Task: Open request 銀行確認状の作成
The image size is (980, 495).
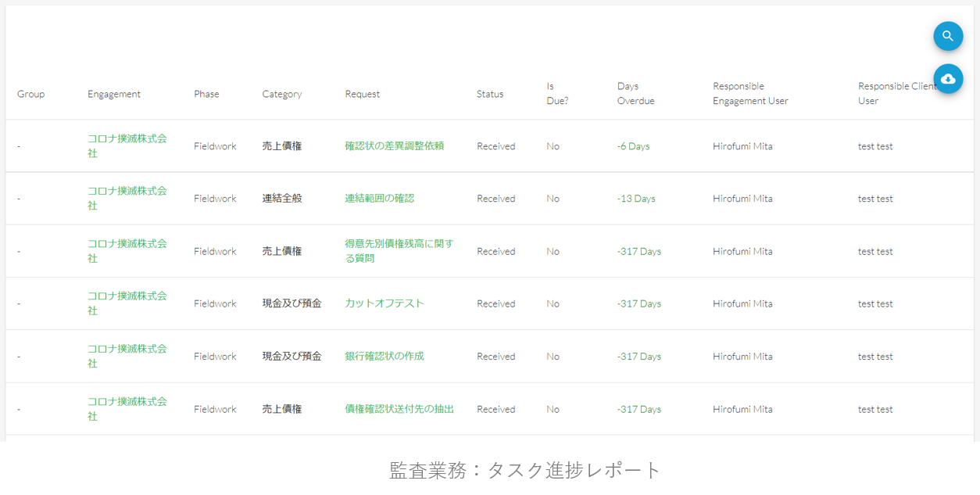Action: coord(384,356)
